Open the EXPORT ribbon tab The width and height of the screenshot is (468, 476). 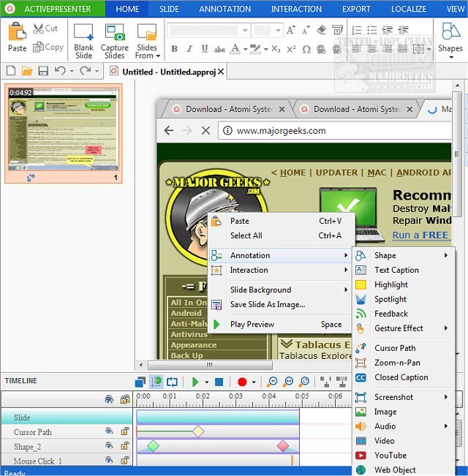coord(356,9)
